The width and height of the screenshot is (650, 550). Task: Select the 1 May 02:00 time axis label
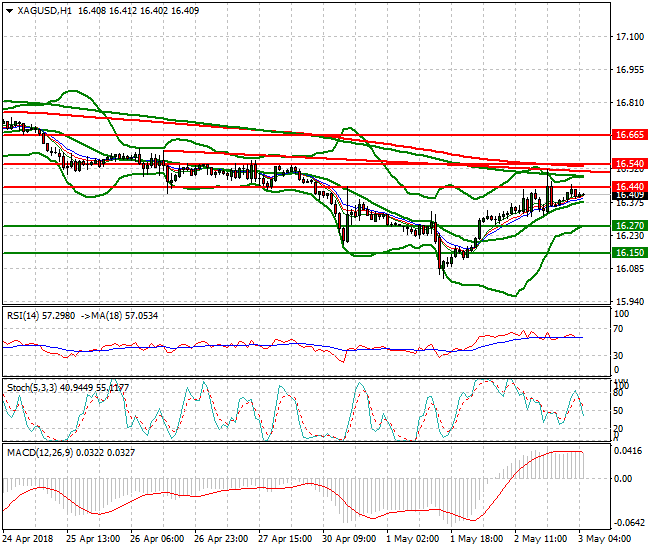tap(412, 539)
